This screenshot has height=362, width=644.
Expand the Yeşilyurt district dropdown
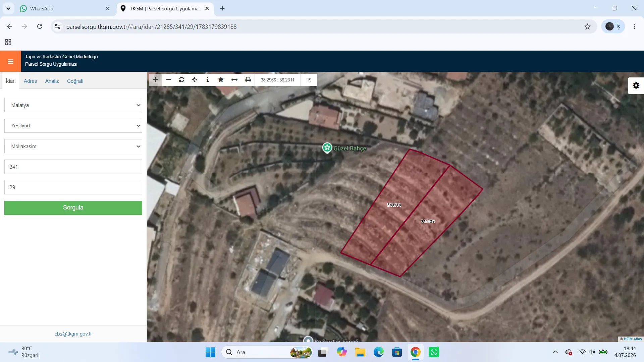tap(73, 126)
